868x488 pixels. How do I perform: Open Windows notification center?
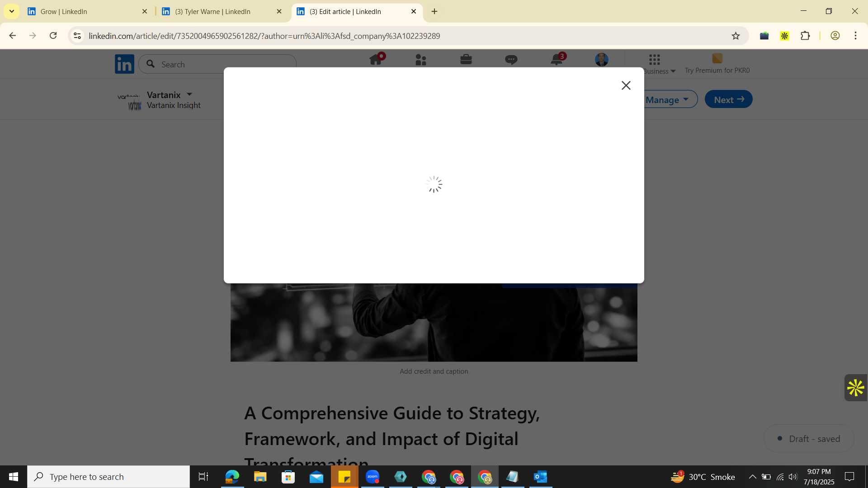(849, 477)
